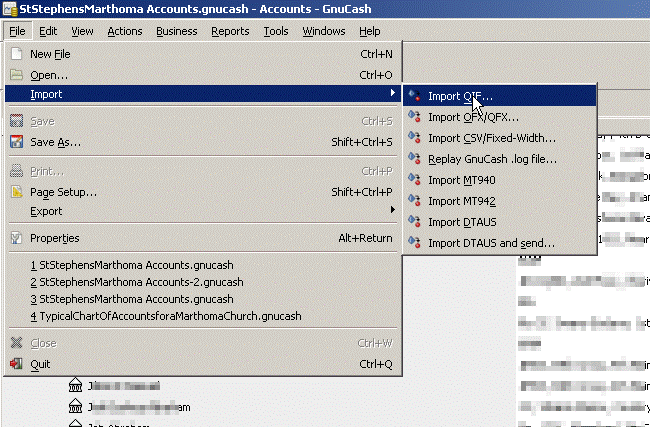
Task: Click the New File page icon
Action: pos(16,53)
